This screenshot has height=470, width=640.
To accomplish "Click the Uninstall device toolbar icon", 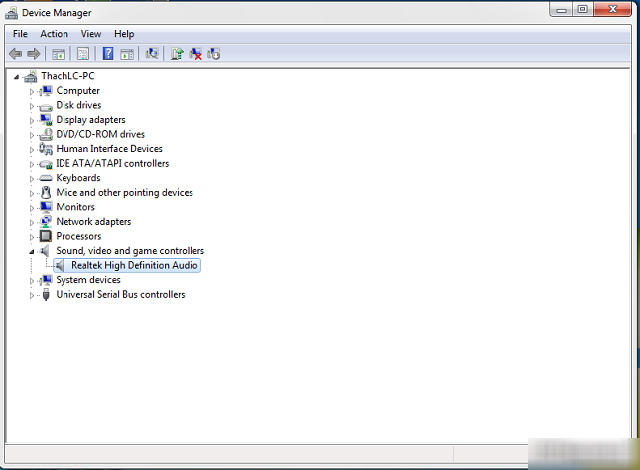I will [196, 54].
